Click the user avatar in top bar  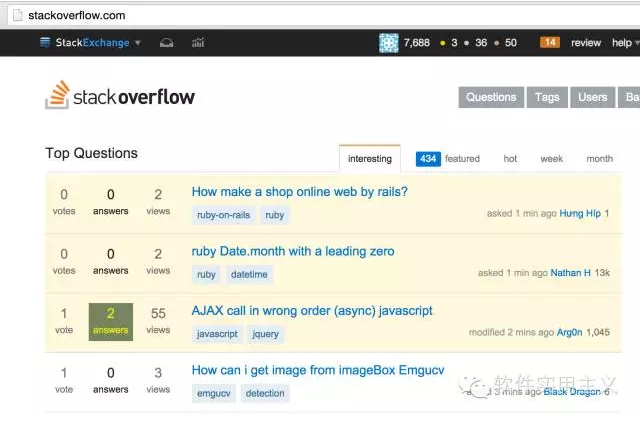coord(389,43)
